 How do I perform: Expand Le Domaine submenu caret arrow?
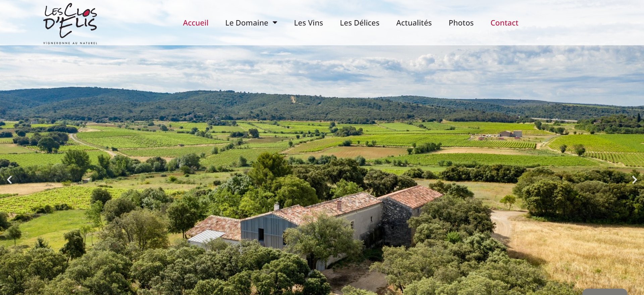coord(275,23)
